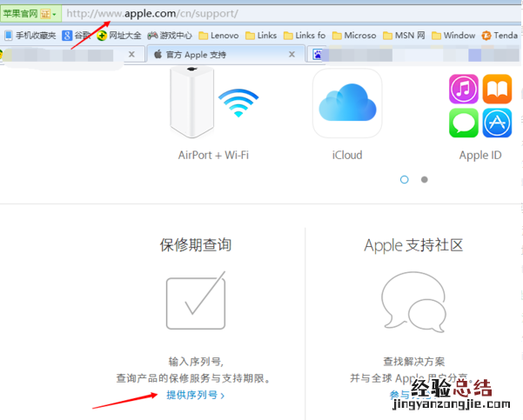Click 查询产品的保修服务与支持期限 text

(x=193, y=378)
